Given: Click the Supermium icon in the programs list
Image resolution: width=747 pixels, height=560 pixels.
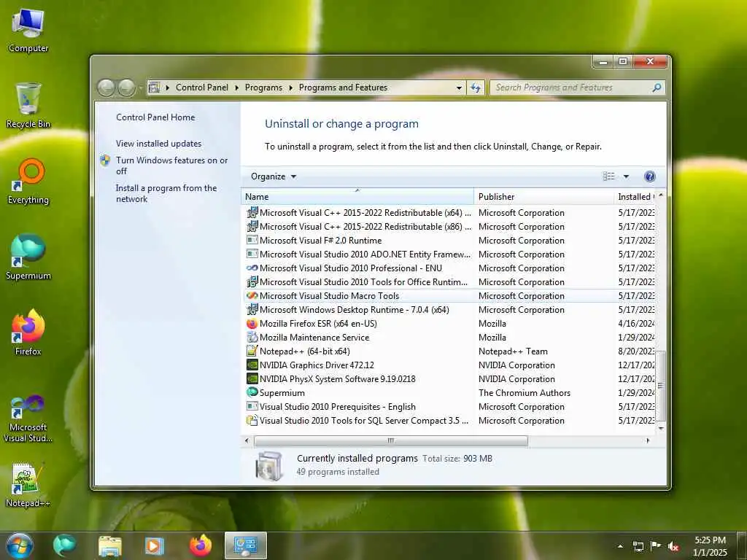Looking at the screenshot, I should click(252, 392).
